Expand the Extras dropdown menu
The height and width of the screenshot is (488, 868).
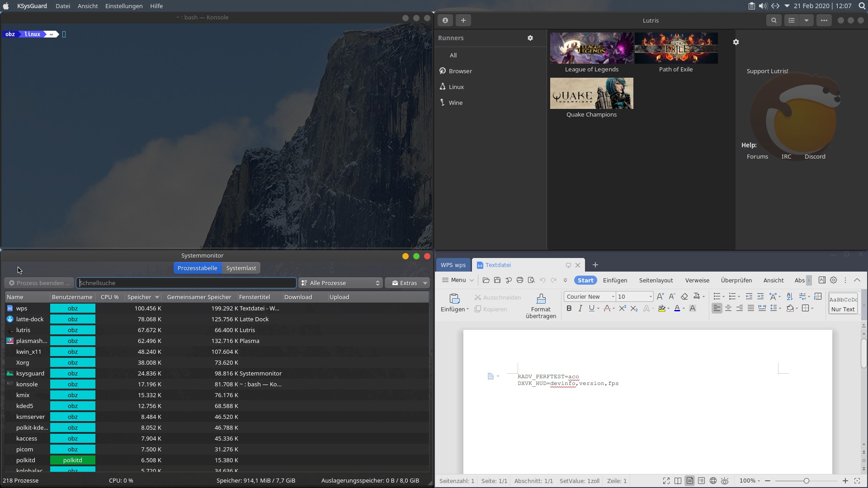click(x=407, y=283)
